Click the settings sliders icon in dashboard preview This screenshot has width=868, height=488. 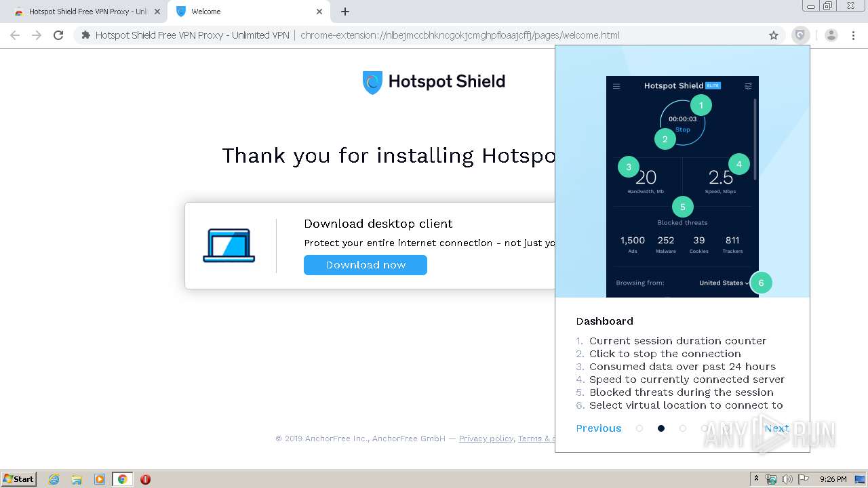pyautogui.click(x=748, y=86)
